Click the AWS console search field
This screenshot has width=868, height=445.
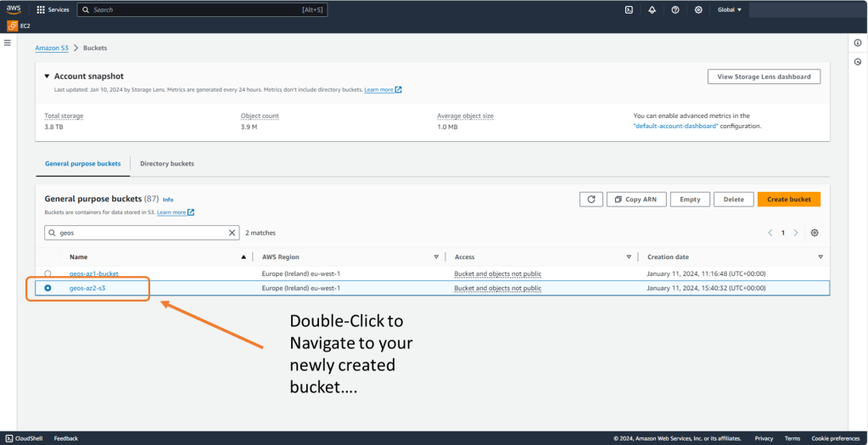point(202,10)
